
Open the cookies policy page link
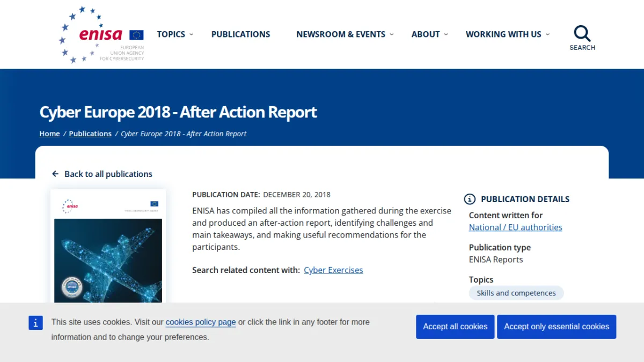point(201,322)
